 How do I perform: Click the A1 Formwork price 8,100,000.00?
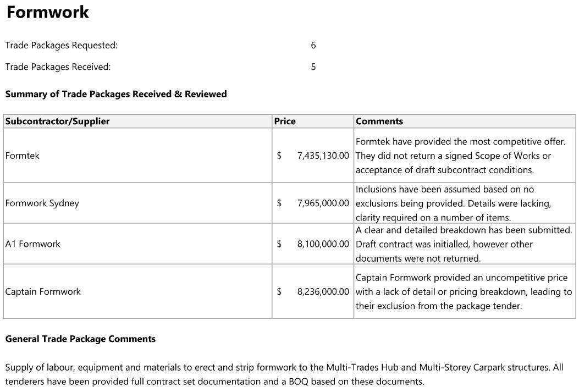click(x=323, y=244)
